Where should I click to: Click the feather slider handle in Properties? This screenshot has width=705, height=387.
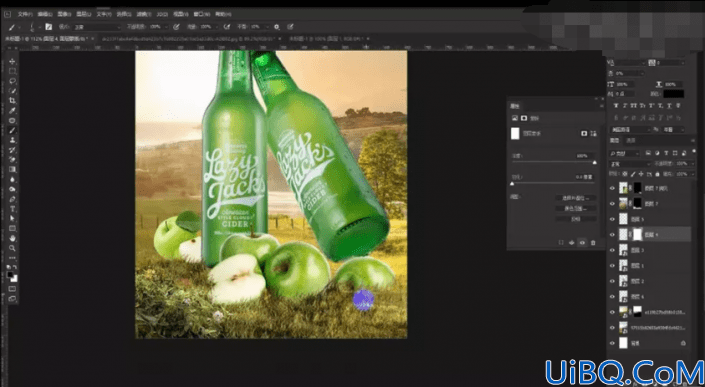click(512, 184)
